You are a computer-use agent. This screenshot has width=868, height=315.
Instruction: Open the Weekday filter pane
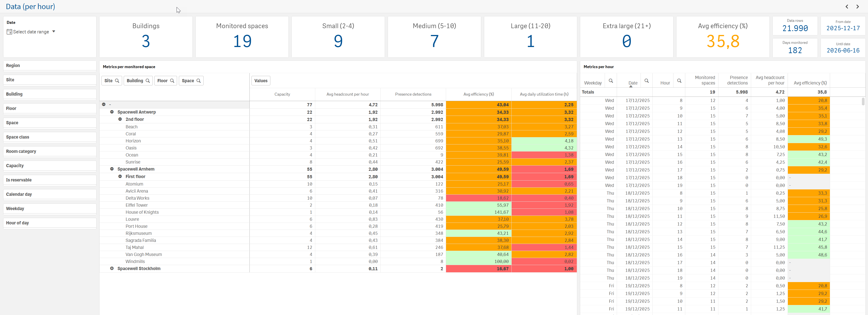point(50,209)
